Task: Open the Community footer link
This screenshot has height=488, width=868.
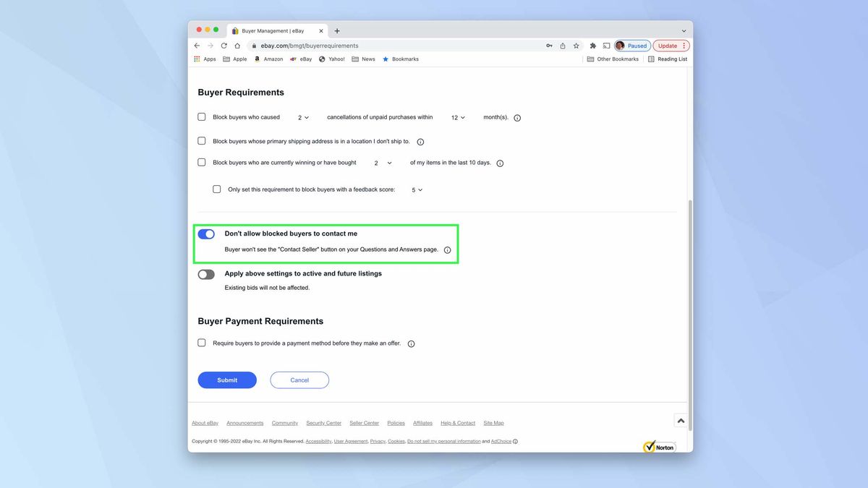Action: [x=285, y=423]
